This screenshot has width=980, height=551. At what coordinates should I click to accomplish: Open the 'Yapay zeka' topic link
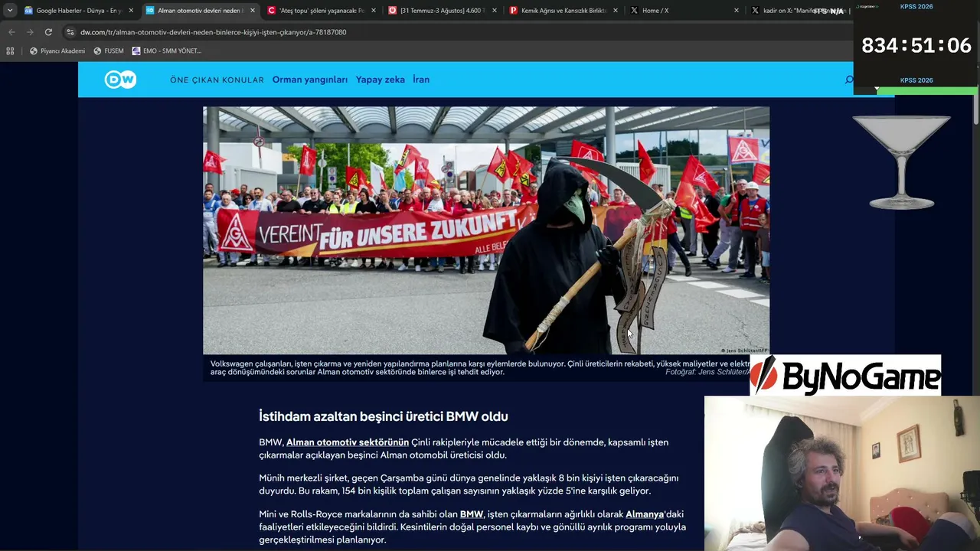(381, 80)
